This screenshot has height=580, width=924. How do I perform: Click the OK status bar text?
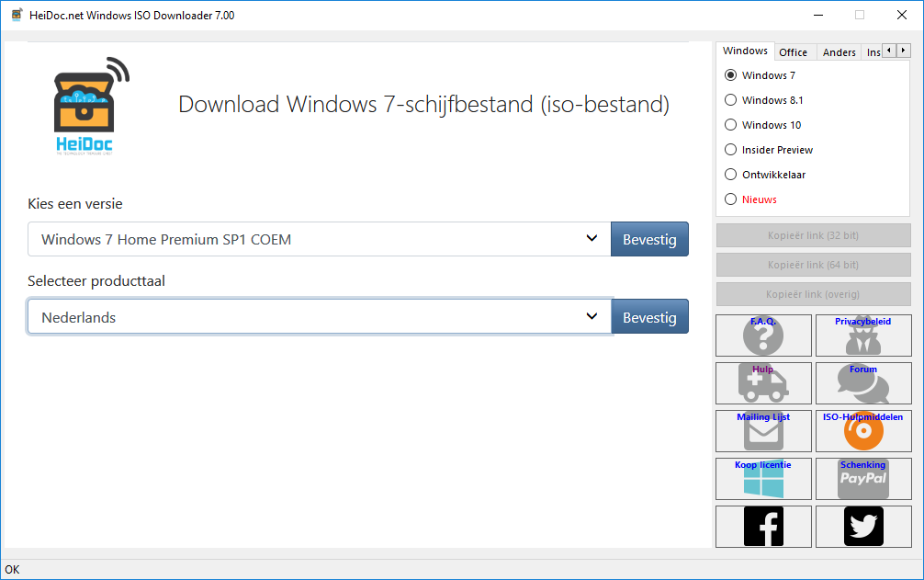click(12, 569)
